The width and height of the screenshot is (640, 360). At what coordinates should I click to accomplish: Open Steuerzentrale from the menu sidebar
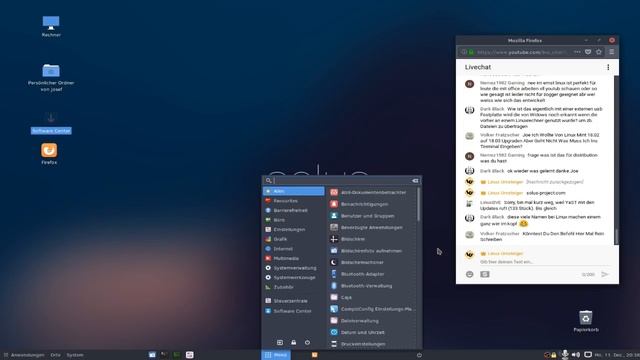[x=293, y=301]
